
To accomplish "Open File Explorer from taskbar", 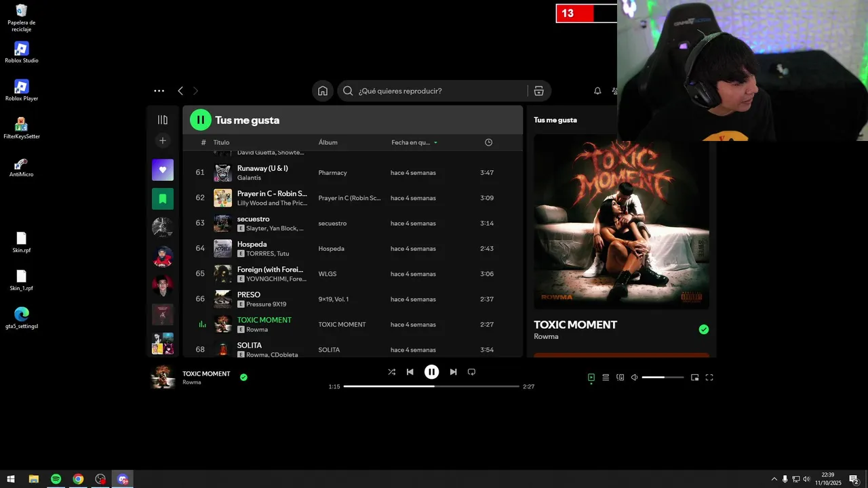I will coord(33,479).
